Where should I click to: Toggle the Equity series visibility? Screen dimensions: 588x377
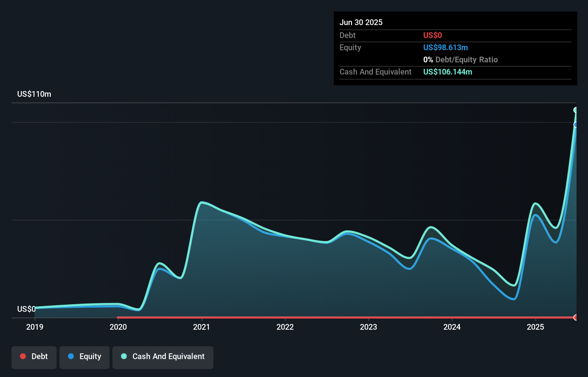[x=84, y=357]
